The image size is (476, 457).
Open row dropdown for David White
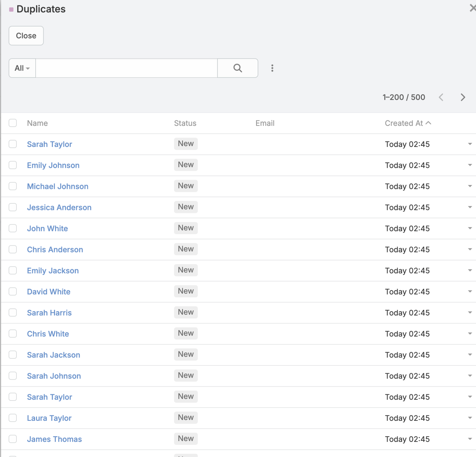[470, 291]
